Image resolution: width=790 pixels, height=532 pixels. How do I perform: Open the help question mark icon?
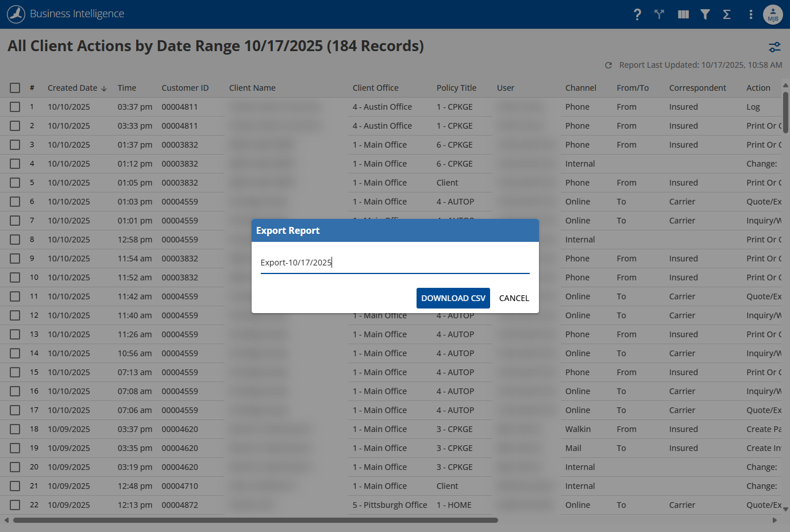click(637, 14)
